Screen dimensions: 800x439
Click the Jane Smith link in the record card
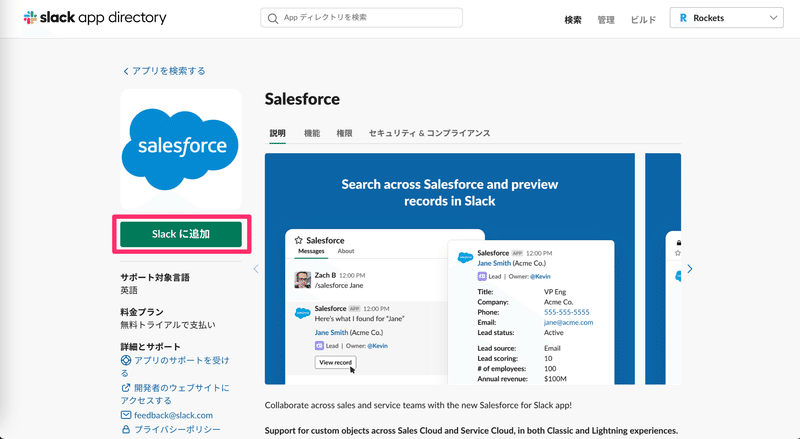[x=494, y=263]
